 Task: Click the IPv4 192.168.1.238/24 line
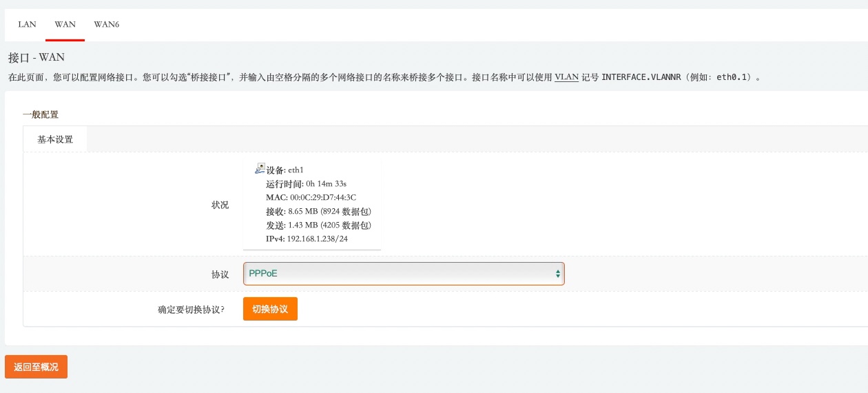(x=307, y=239)
